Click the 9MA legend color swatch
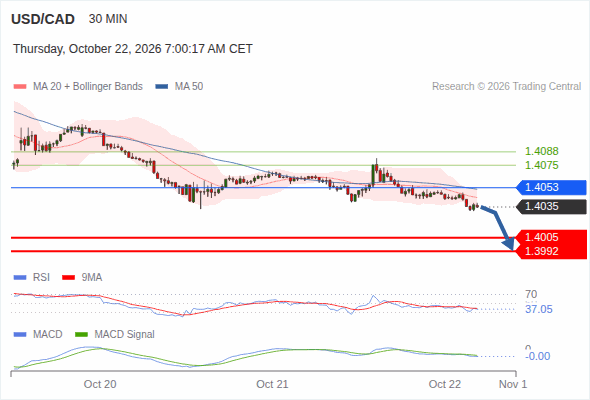The image size is (590, 400). click(68, 278)
